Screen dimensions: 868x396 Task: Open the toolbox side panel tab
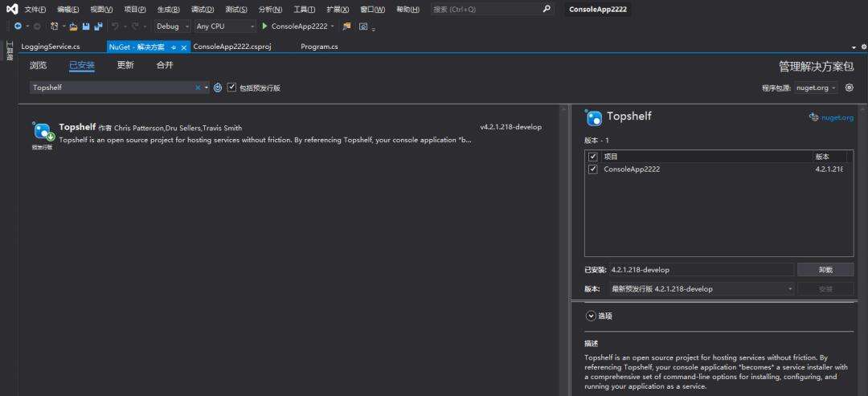(9, 51)
